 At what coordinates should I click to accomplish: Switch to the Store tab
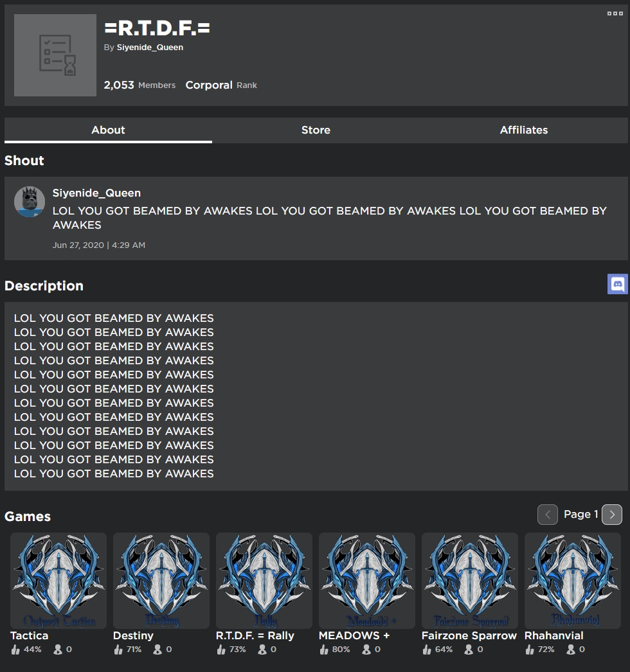pyautogui.click(x=316, y=130)
